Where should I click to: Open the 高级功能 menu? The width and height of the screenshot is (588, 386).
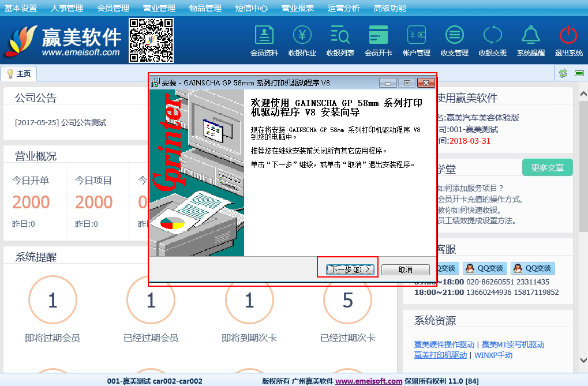[390, 8]
